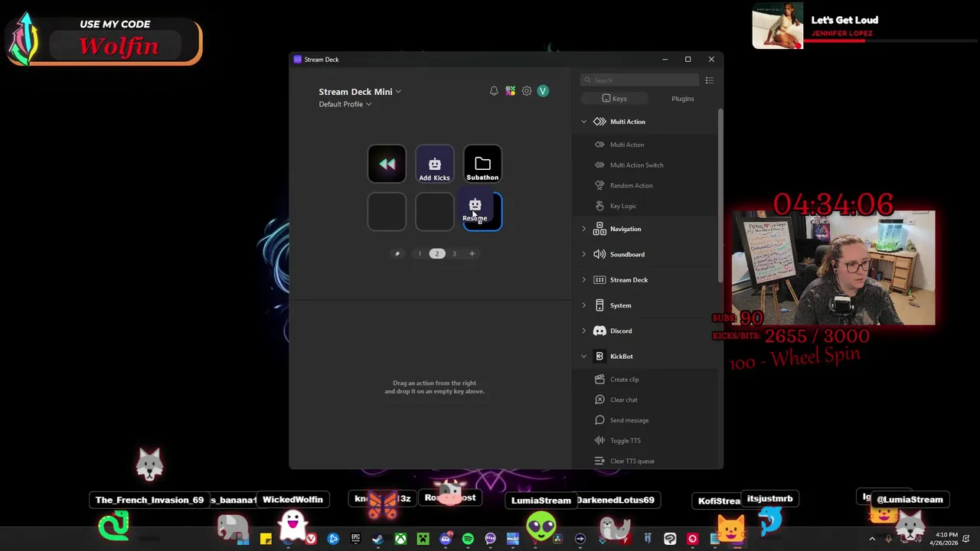The image size is (980, 551).
Task: Click the pin pages icon
Action: point(397,253)
